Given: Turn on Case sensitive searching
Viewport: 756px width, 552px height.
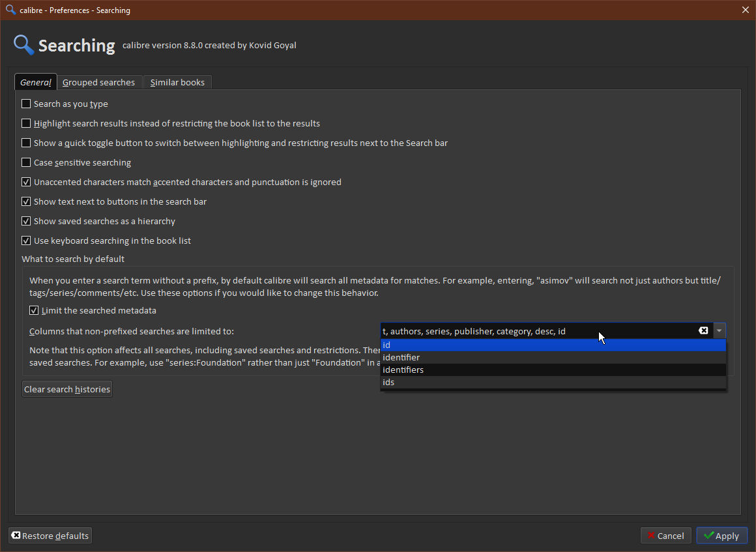Looking at the screenshot, I should click(x=26, y=162).
